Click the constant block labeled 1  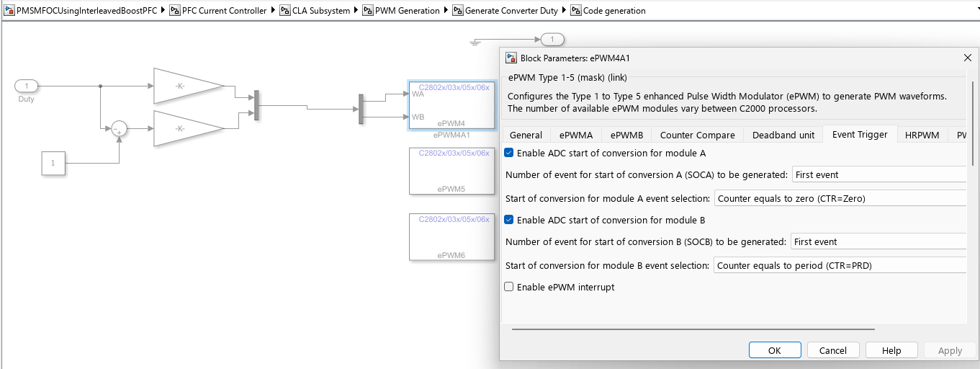[x=53, y=164]
